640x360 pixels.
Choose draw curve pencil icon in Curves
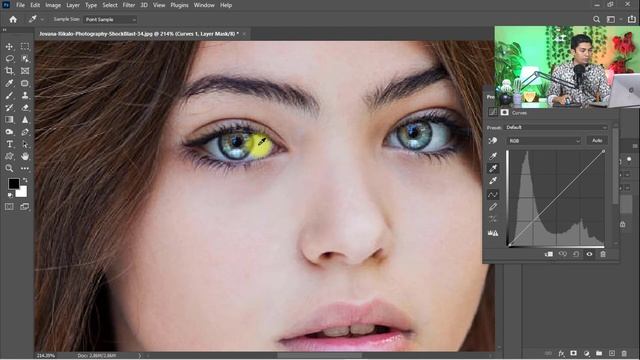pyautogui.click(x=493, y=207)
